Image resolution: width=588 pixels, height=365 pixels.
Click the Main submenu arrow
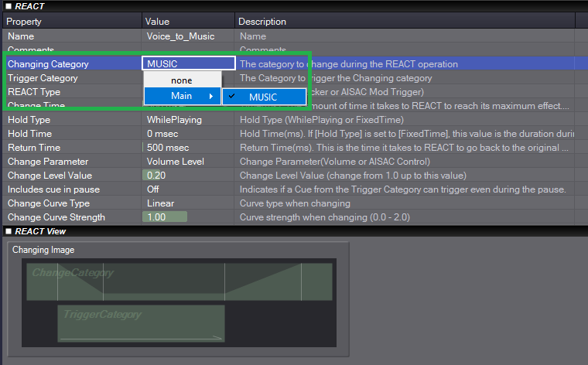[x=211, y=97]
